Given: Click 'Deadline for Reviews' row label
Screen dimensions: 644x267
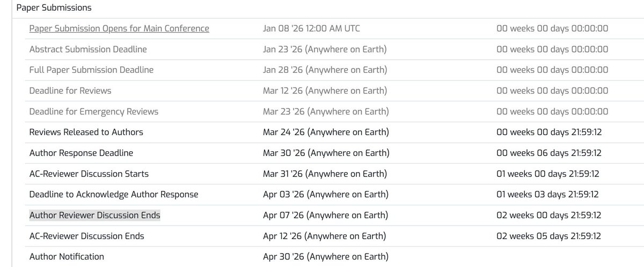Looking at the screenshot, I should coord(70,91).
